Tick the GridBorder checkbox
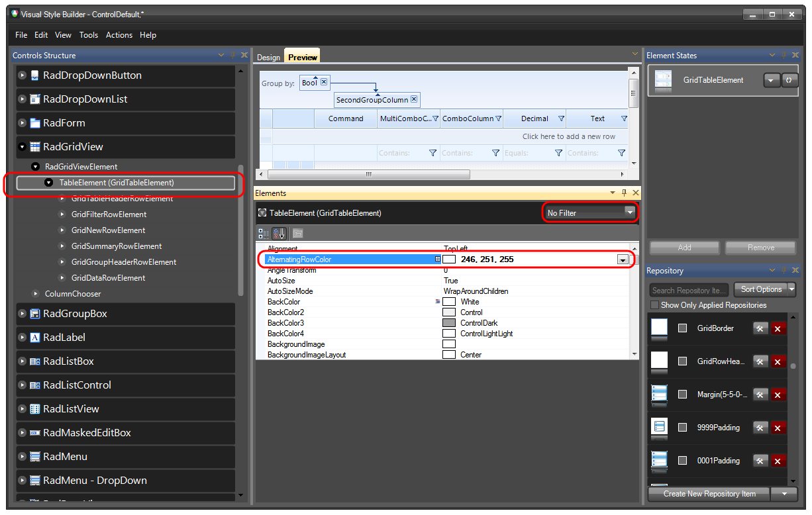The height and width of the screenshot is (515, 812). 683,328
